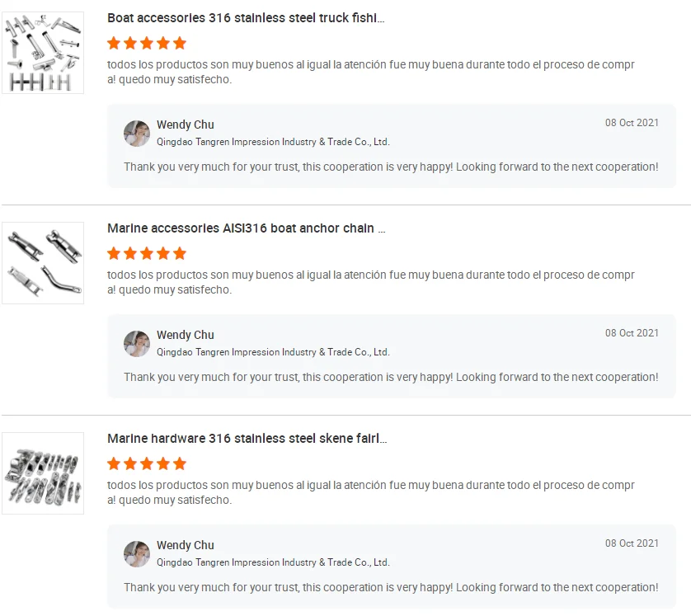Click Wendy Chu avatar in third reply
Viewport: 691px width, 616px height.
pos(137,554)
